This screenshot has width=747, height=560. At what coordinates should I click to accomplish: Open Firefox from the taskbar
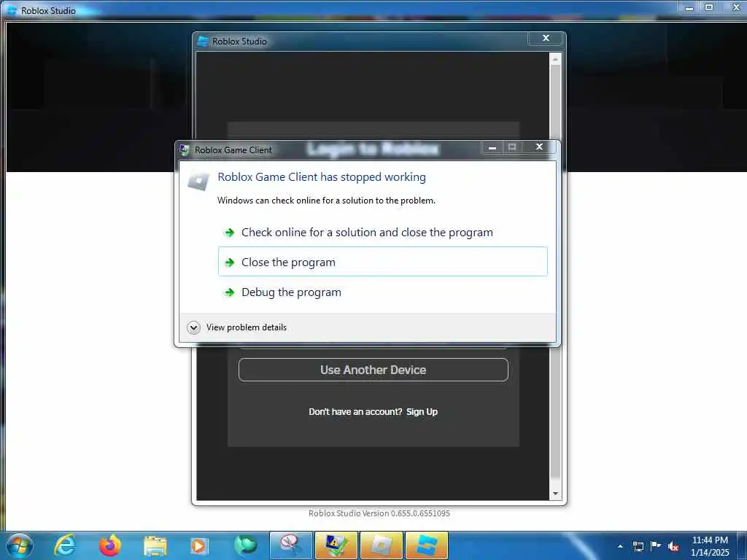point(110,545)
